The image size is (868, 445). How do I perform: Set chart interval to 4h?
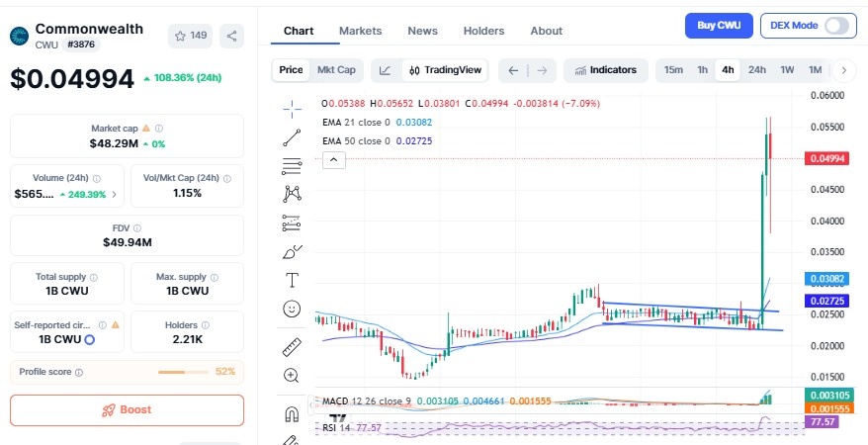click(x=728, y=70)
